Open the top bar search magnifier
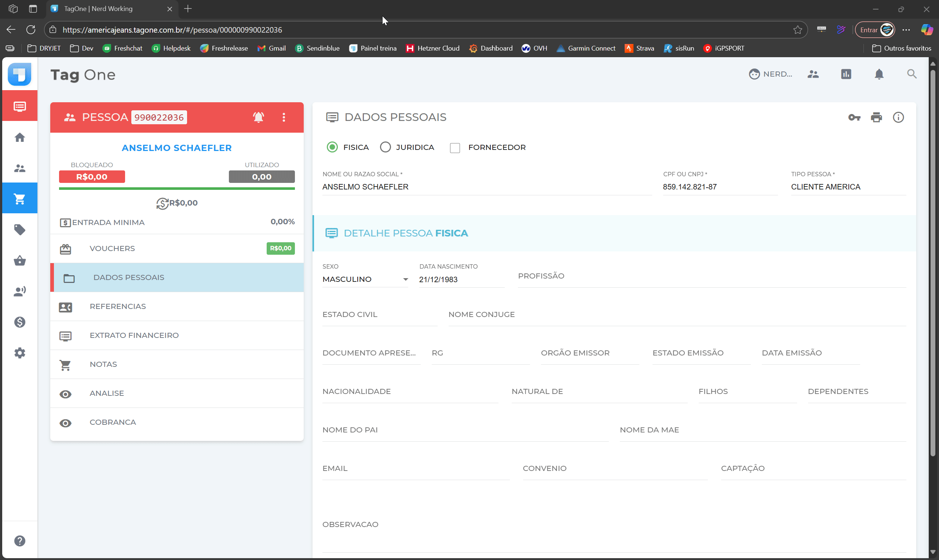 [x=911, y=74]
